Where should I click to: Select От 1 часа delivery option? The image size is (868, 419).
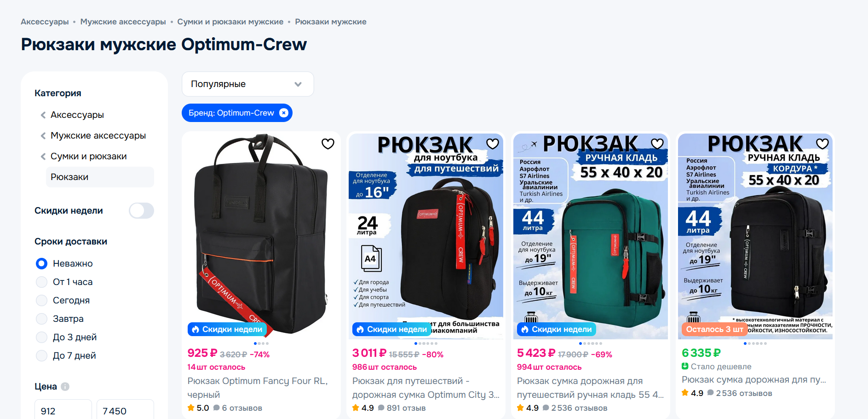point(42,282)
